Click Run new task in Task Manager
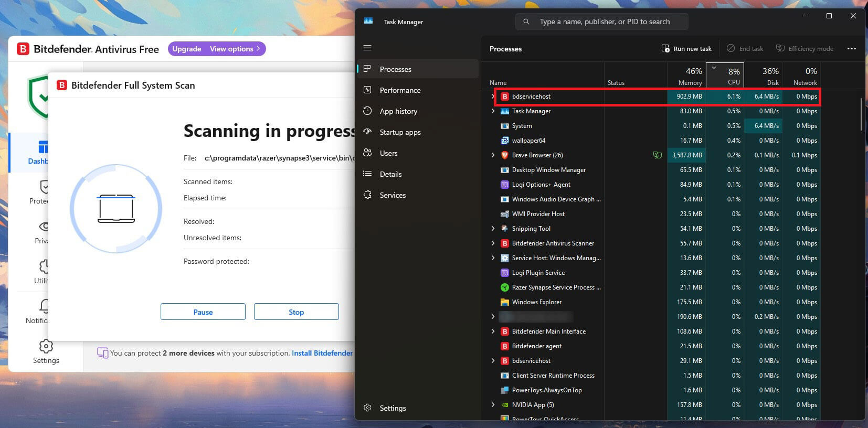 coord(686,49)
